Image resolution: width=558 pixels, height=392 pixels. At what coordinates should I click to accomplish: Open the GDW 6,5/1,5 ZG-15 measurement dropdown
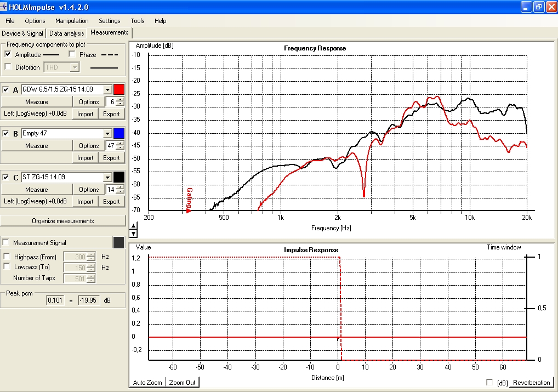point(107,89)
